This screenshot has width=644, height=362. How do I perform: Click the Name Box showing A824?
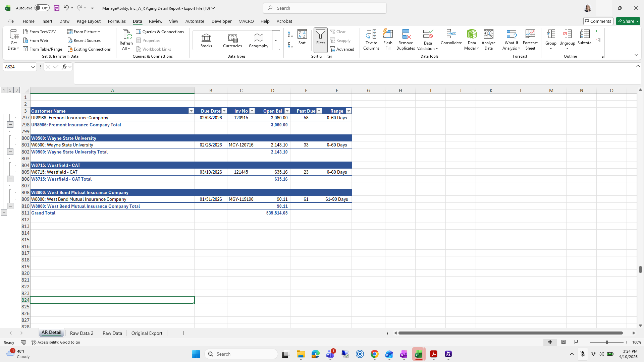(19, 67)
